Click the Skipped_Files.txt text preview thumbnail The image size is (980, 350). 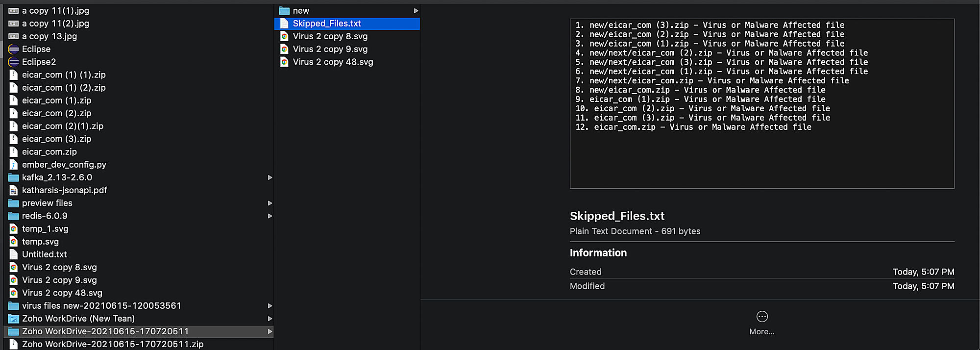[x=762, y=103]
